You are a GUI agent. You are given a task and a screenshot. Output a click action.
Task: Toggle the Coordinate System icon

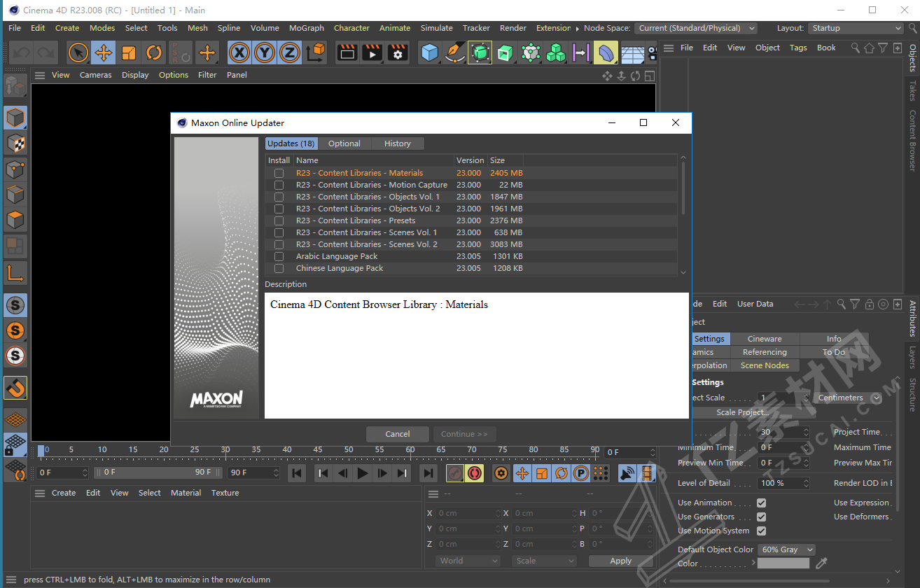pos(316,52)
